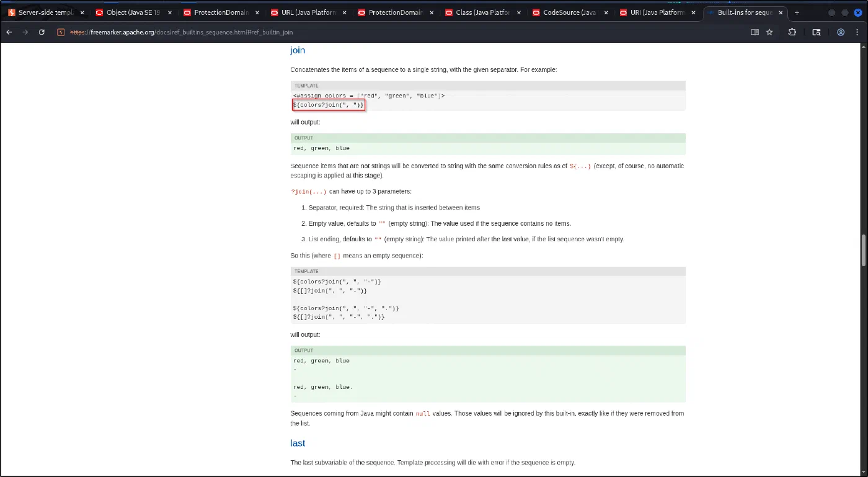Click the first OUTPUT box label
Image resolution: width=868 pixels, height=477 pixels.
304,138
